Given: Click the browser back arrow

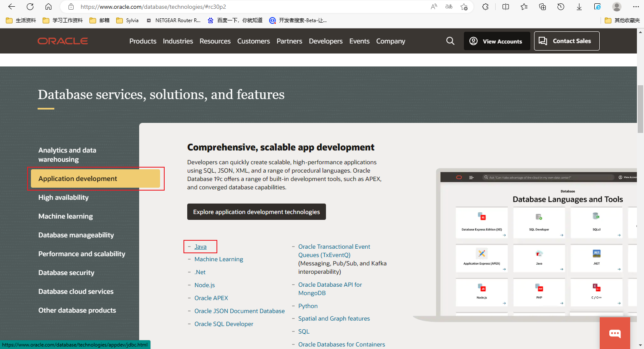Looking at the screenshot, I should 12,7.
